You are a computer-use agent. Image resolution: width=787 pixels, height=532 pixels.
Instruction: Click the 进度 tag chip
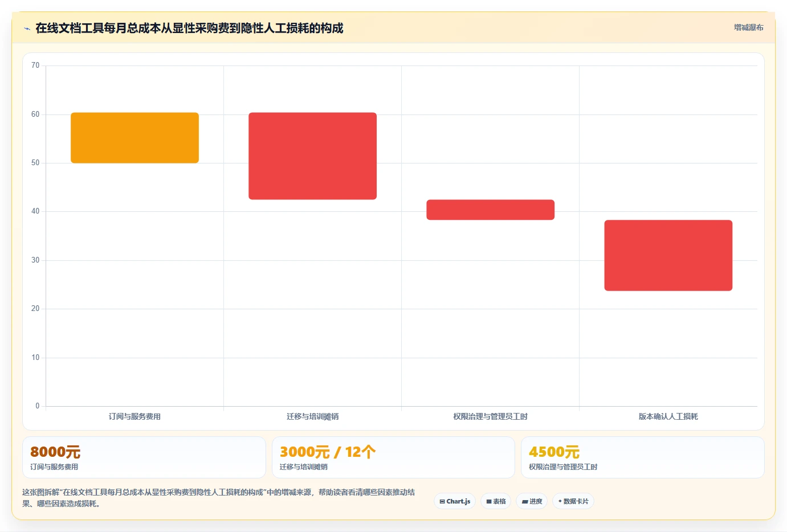tap(532, 501)
